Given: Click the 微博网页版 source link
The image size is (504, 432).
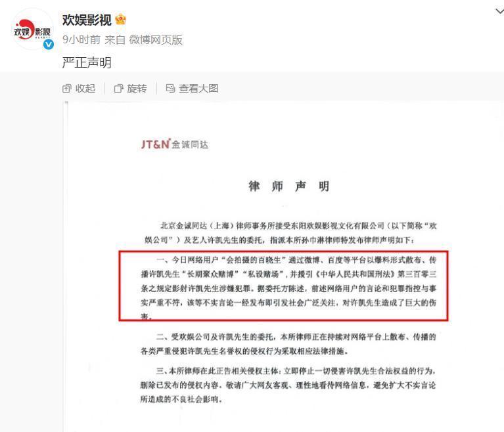Looking at the screenshot, I should click(156, 40).
